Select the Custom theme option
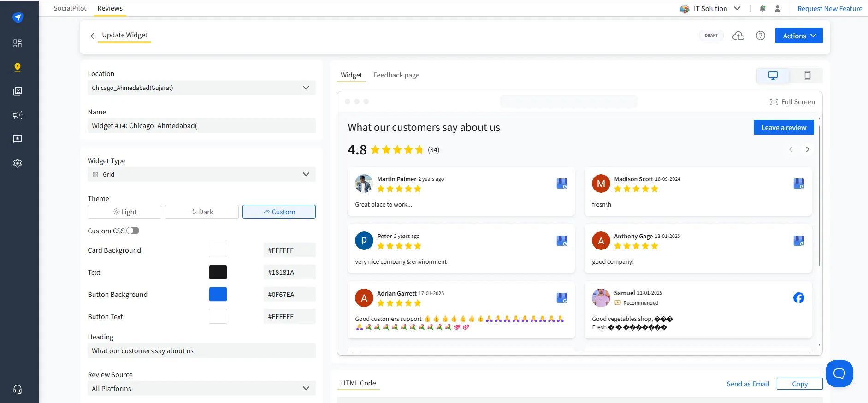The width and height of the screenshot is (868, 403). [x=279, y=212]
